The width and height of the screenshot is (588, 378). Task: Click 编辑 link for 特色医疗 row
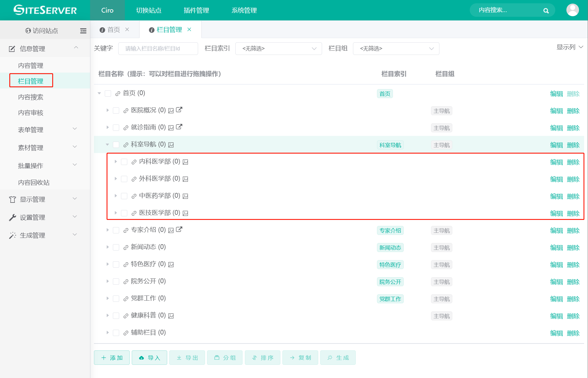556,265
